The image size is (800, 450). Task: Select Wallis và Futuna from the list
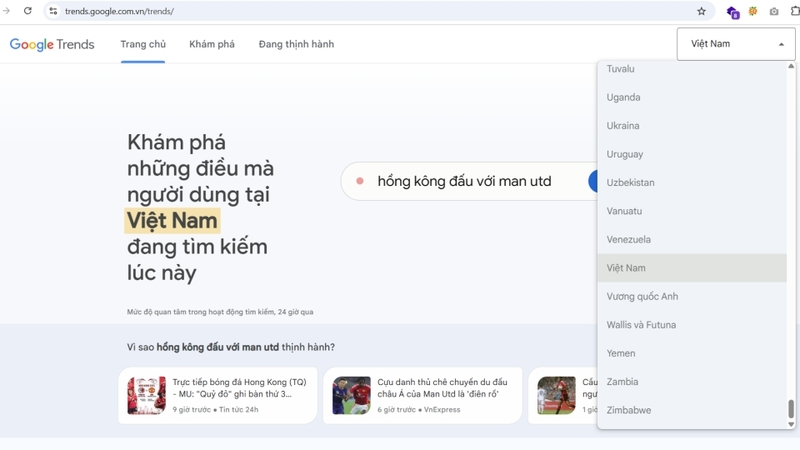coord(692,324)
